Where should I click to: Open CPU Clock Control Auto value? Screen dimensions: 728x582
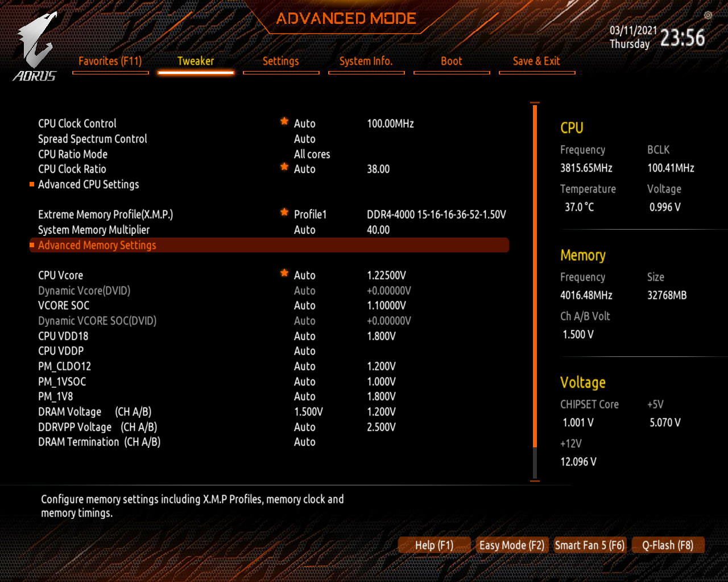click(x=305, y=123)
